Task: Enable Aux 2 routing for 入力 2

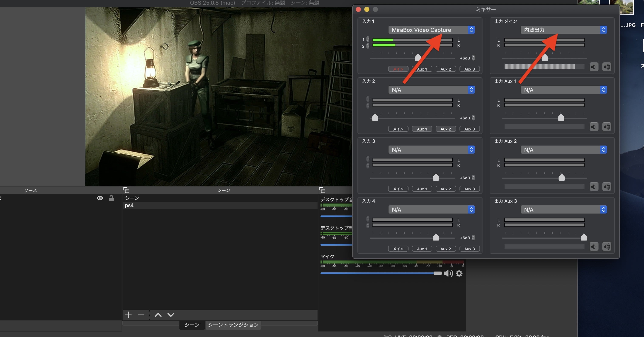Action: pyautogui.click(x=445, y=129)
